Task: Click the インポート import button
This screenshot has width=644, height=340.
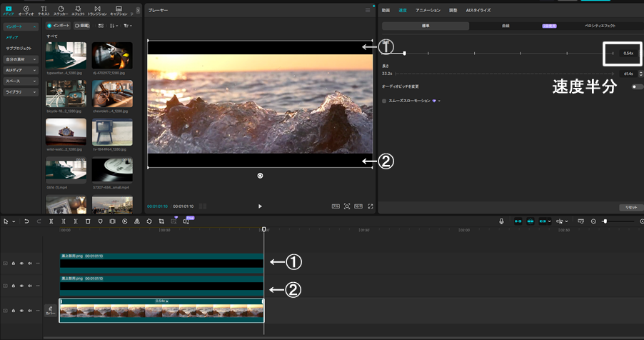Action: (x=59, y=25)
